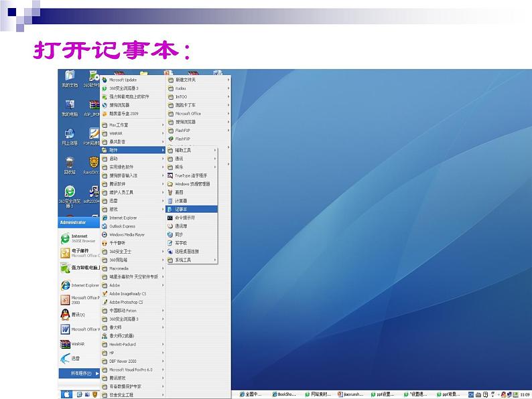This screenshot has height=399, width=532.
Task: Open Internet 360SE Browser pinned entry
Action: (79, 238)
